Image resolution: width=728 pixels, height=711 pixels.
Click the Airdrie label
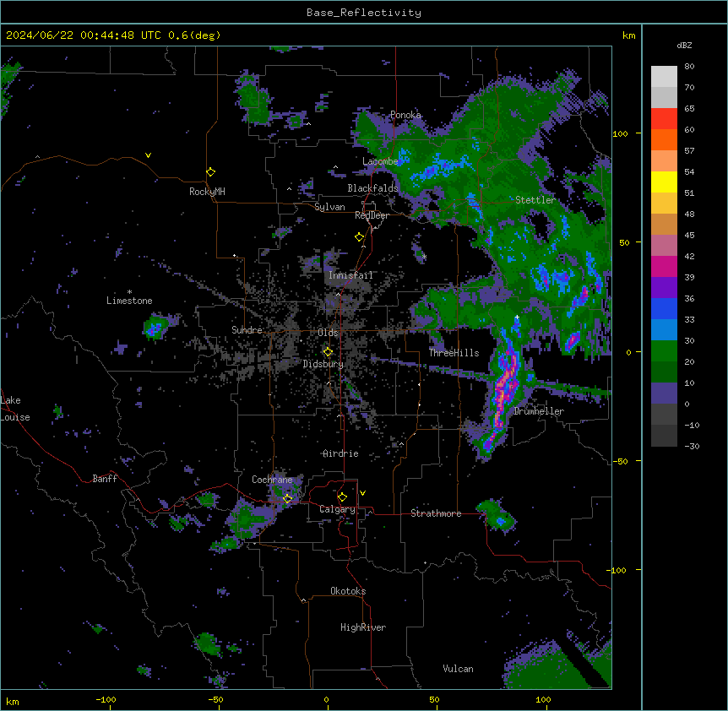[340, 453]
